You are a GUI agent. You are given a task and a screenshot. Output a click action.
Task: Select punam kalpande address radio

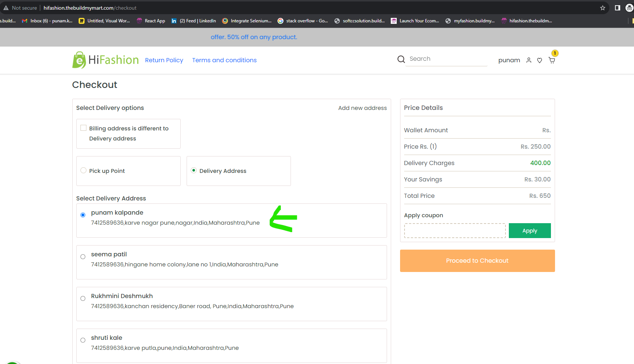pos(83,215)
